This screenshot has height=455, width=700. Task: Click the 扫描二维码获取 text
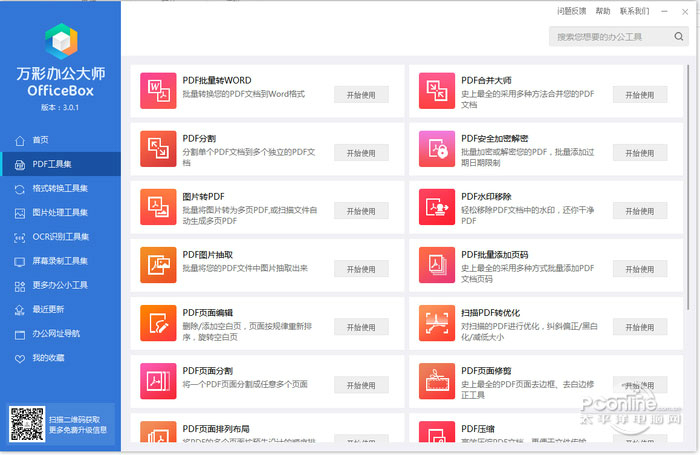(x=75, y=420)
